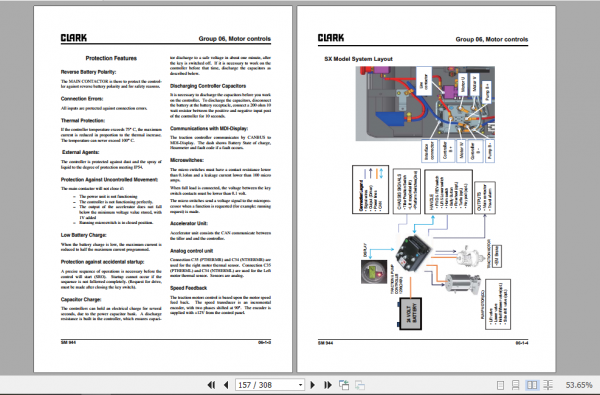Viewport: 600px width, 395px height.
Task: Click the CLARK logo on the left page
Action: (73, 38)
